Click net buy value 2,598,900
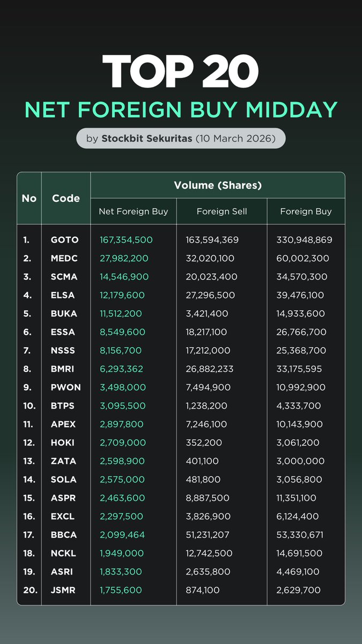 (x=122, y=461)
